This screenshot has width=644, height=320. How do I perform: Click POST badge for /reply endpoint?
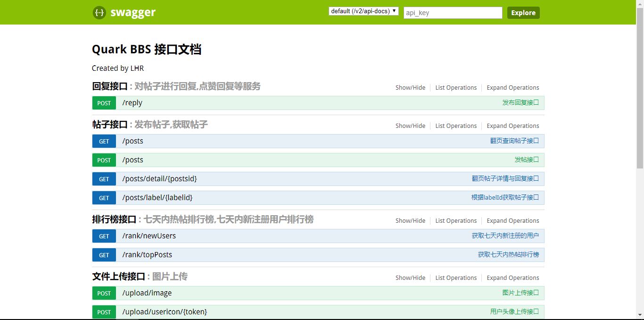tap(104, 103)
